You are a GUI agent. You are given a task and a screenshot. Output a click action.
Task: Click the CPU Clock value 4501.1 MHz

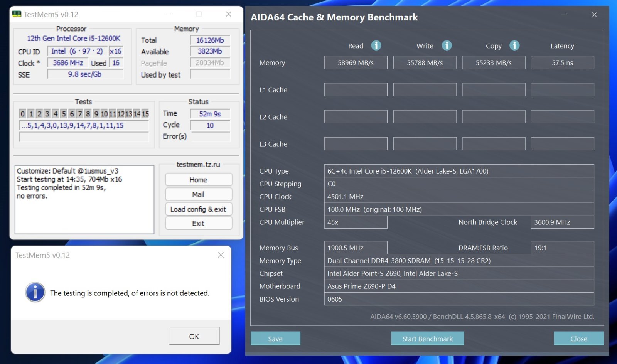(459, 196)
